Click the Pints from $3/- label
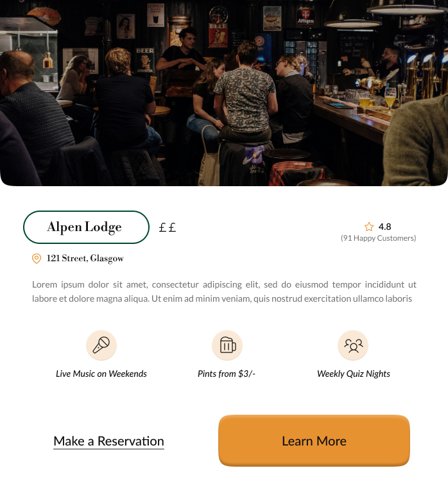The width and height of the screenshot is (448, 502). tap(227, 374)
